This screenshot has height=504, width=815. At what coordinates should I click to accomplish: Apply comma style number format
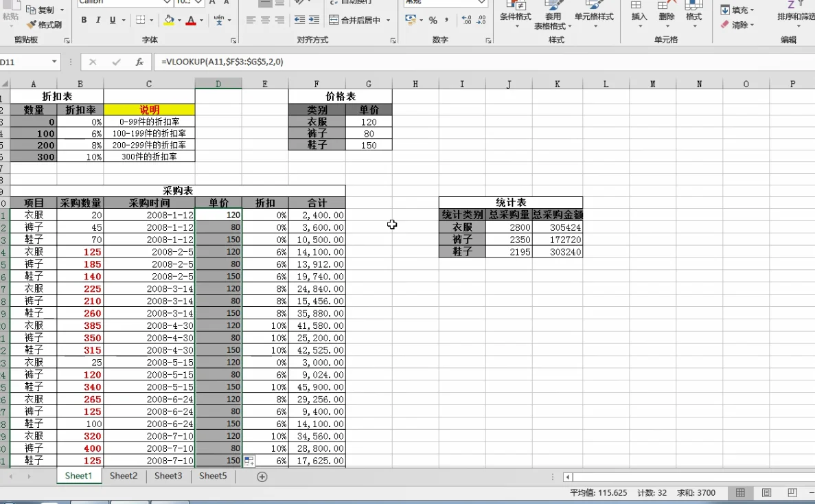point(446,21)
